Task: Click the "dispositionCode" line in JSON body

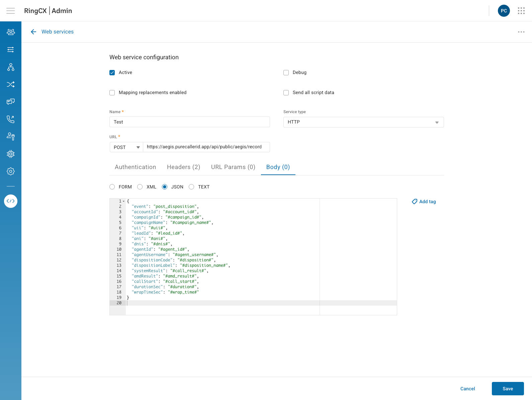Action: [x=174, y=260]
